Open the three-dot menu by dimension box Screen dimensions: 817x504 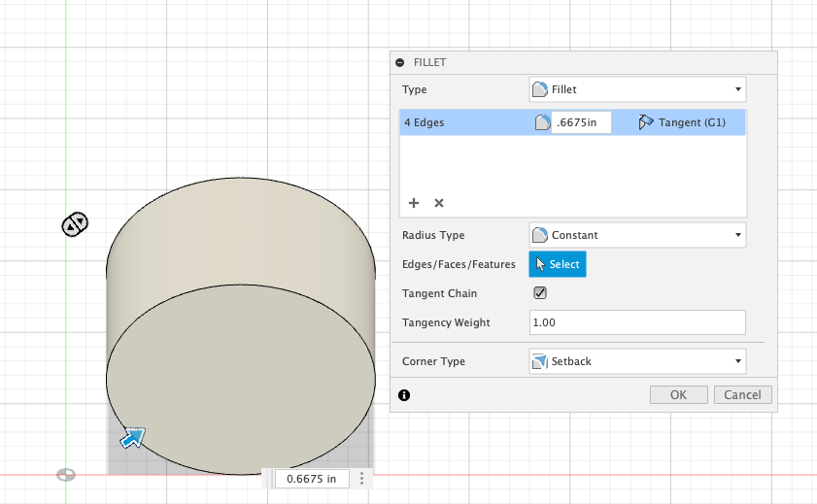tap(361, 478)
